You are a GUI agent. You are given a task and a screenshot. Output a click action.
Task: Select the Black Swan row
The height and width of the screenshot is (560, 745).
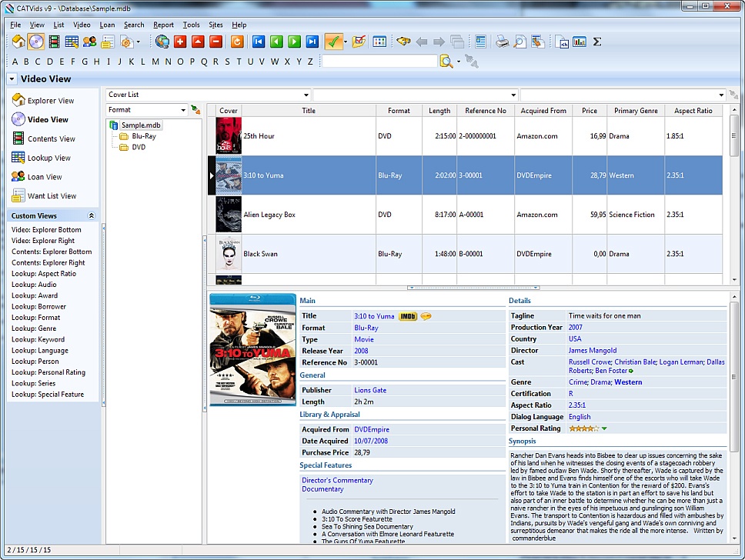[465, 254]
